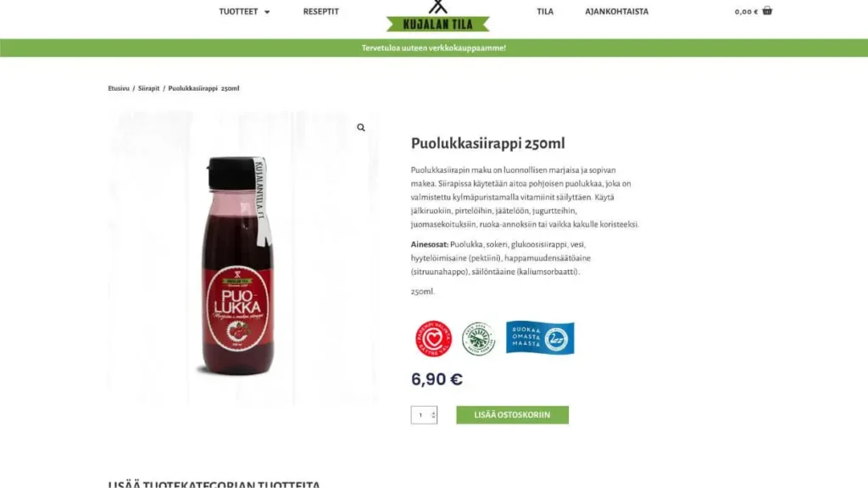Click the Siirapit breadcrumb link
The image size is (868, 488).
[148, 88]
